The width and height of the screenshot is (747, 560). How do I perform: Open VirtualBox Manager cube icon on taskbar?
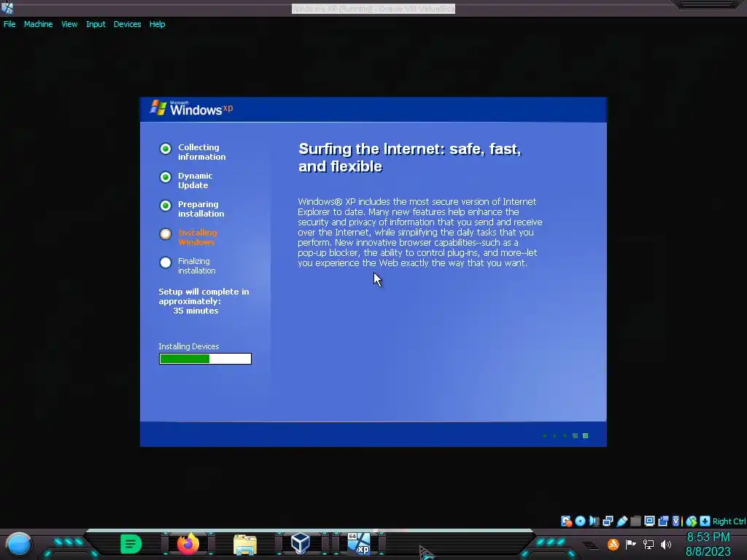pyautogui.click(x=301, y=544)
